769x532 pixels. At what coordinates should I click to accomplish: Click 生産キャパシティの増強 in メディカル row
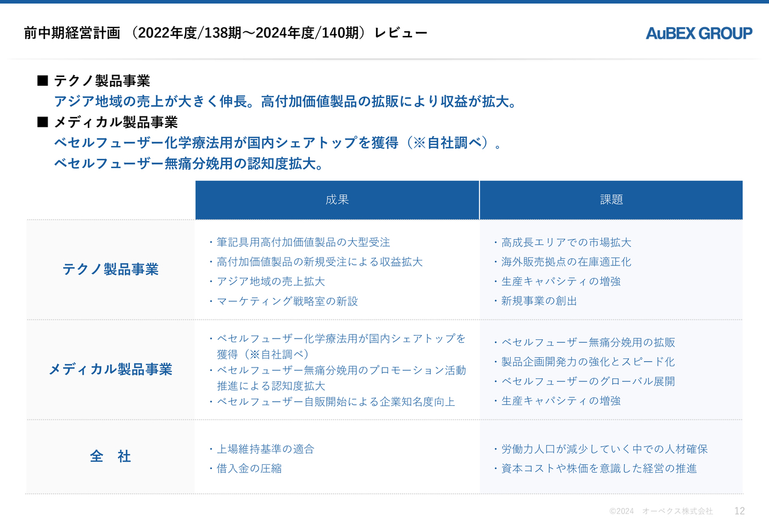(556, 401)
